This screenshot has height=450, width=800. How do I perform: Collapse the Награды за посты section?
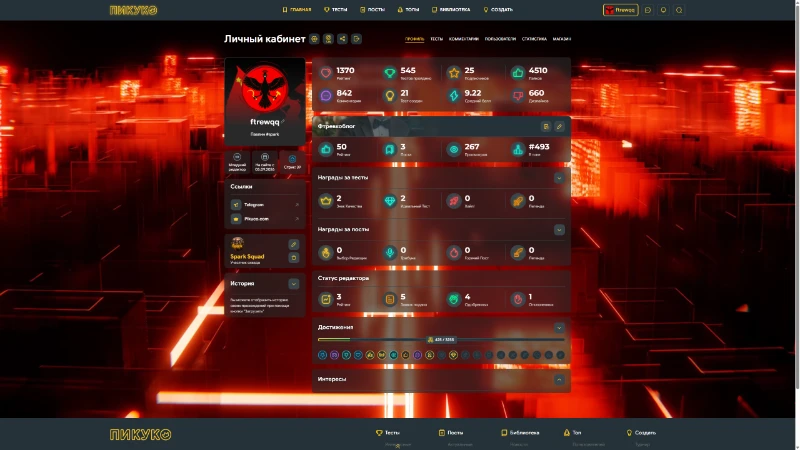tap(559, 230)
